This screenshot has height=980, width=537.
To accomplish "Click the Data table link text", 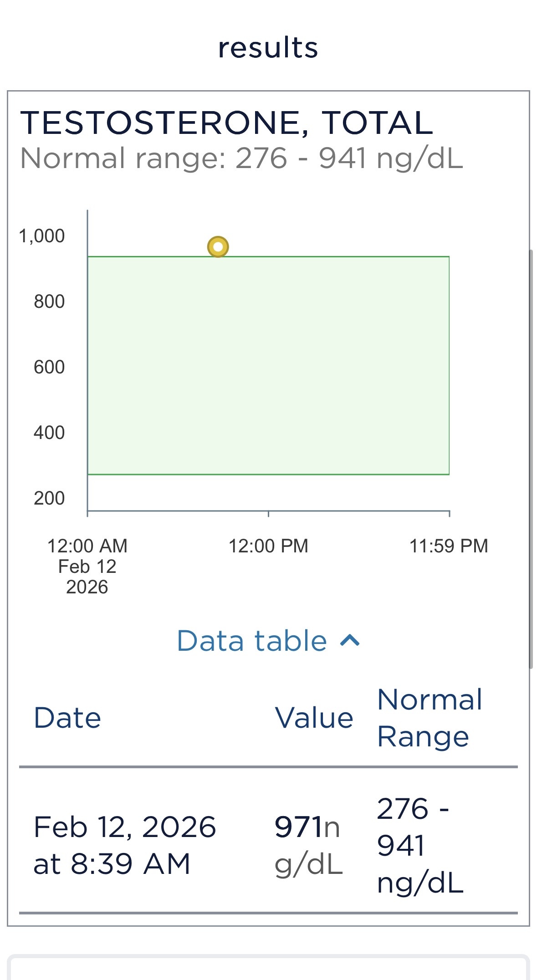I will point(252,641).
